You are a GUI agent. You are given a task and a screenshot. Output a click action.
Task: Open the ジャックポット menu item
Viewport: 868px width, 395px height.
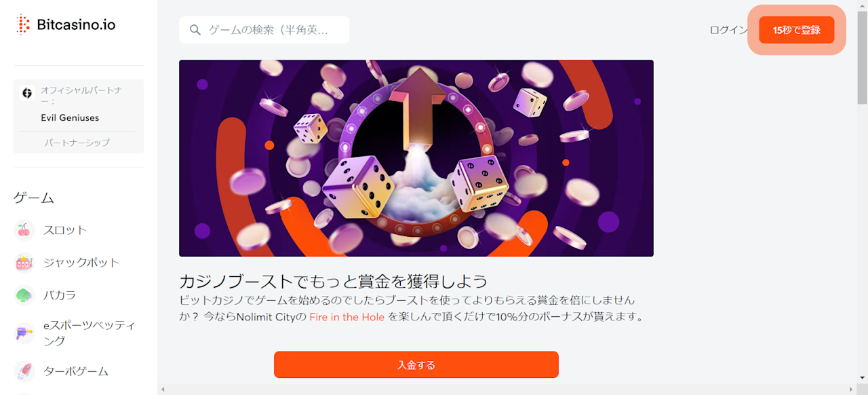coord(81,263)
